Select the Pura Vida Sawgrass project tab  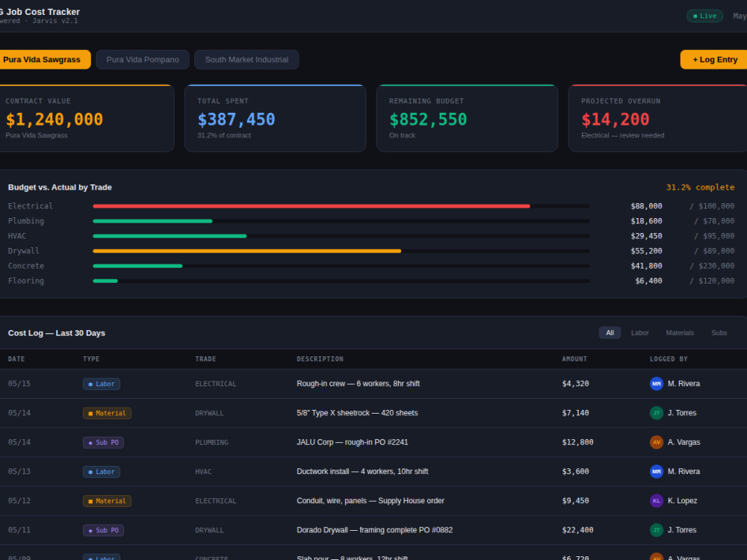[x=44, y=60]
